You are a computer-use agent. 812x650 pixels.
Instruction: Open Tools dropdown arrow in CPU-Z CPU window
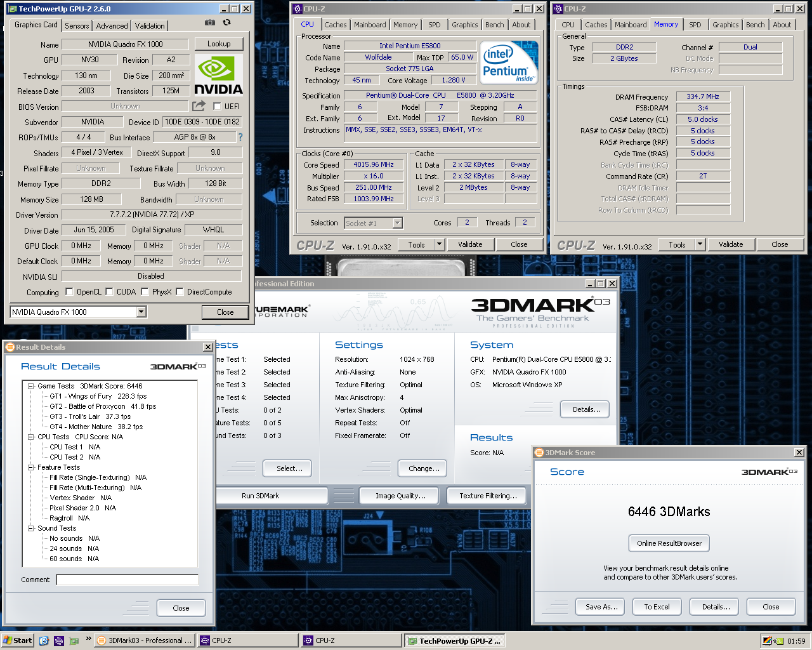[438, 244]
